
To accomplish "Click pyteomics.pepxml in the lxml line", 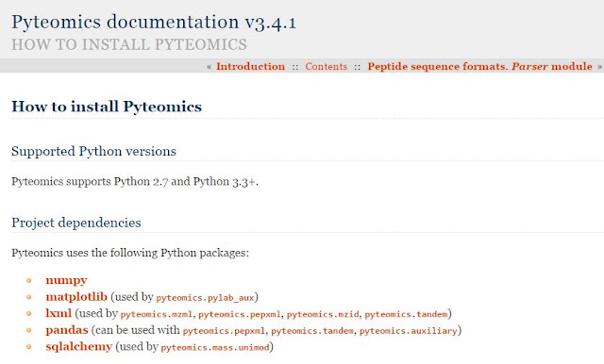I will (x=239, y=314).
